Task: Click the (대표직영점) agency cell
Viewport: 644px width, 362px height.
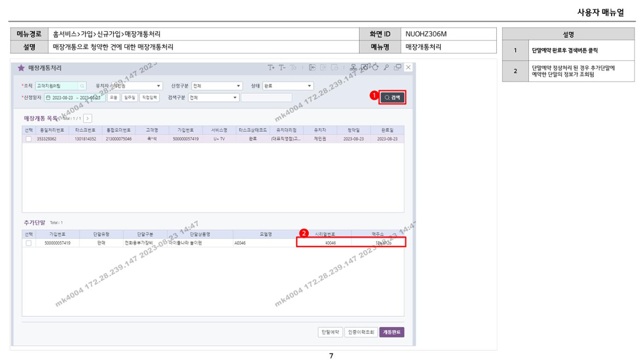Action: coord(286,139)
